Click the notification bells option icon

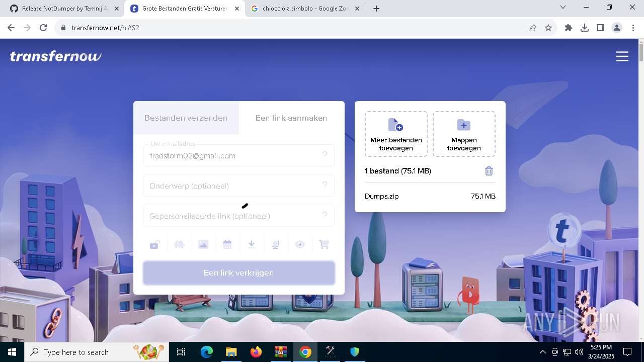179,244
